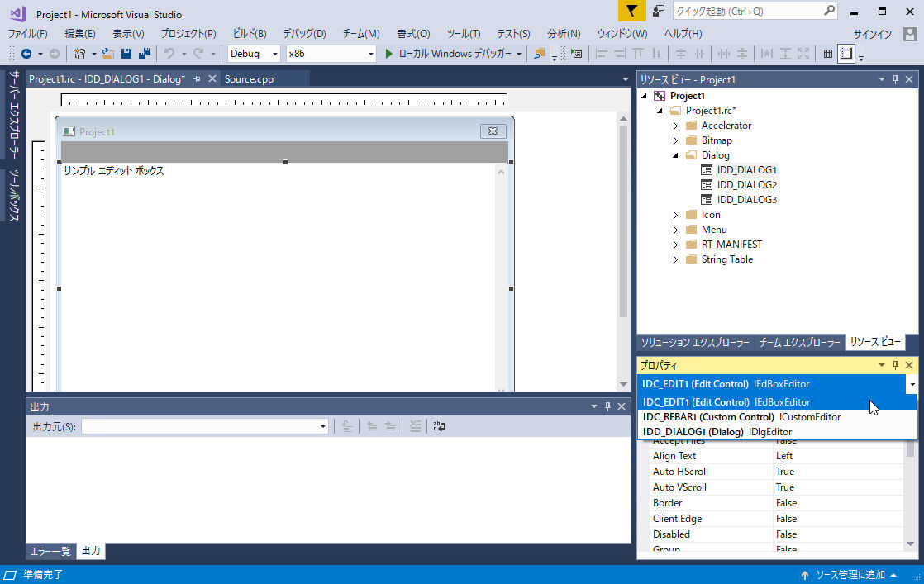Open the ツールボックス side tab
The image size is (924, 584).
15,195
